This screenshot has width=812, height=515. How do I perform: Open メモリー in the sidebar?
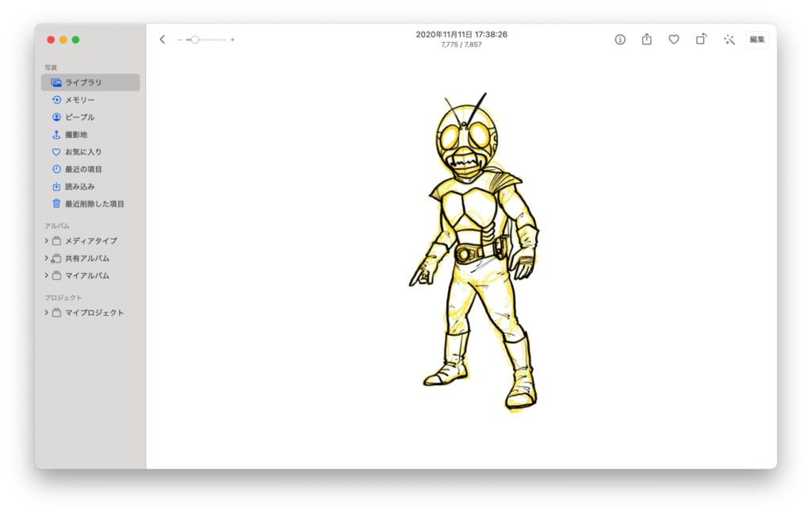(x=90, y=99)
